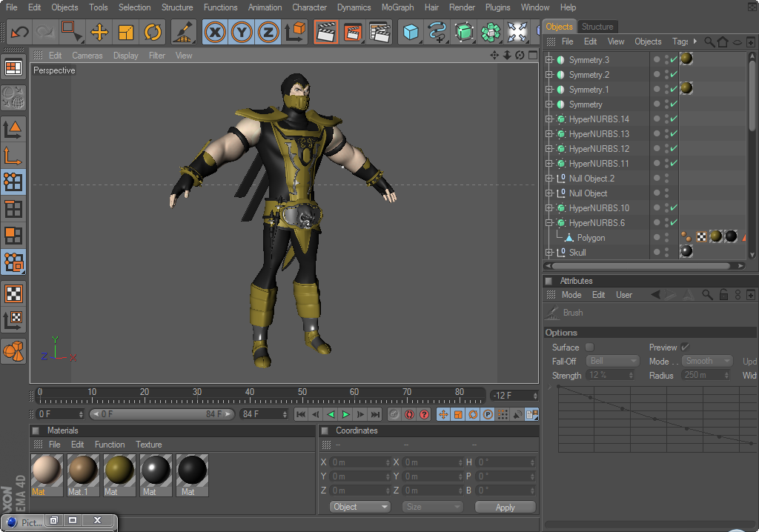This screenshot has height=532, width=759.
Task: Select the live selection tool
Action: click(72, 33)
